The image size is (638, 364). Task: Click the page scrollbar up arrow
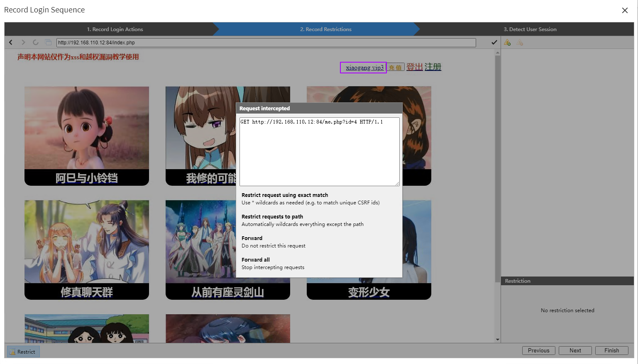(498, 52)
